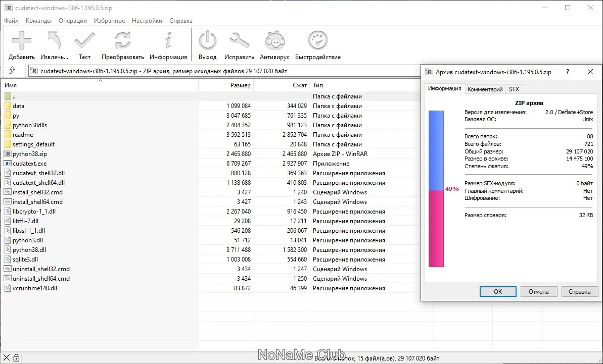Open the Избранное menu
The height and width of the screenshot is (364, 603).
(x=109, y=21)
